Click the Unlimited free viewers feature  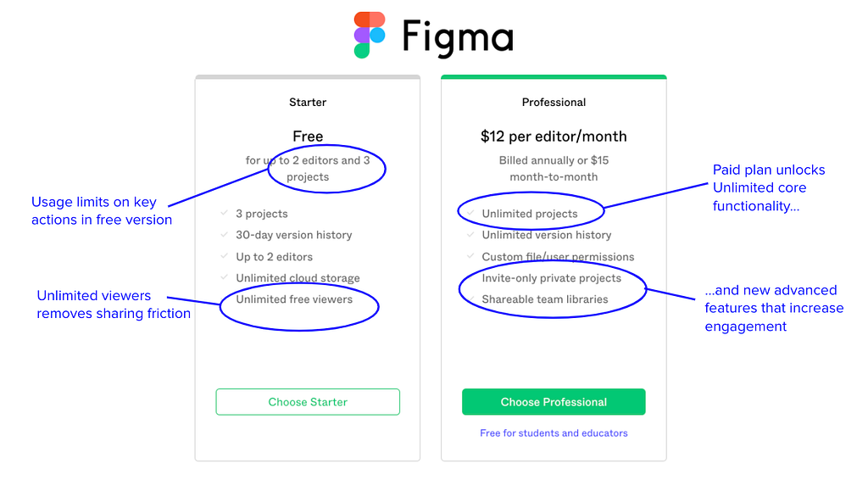pos(294,299)
